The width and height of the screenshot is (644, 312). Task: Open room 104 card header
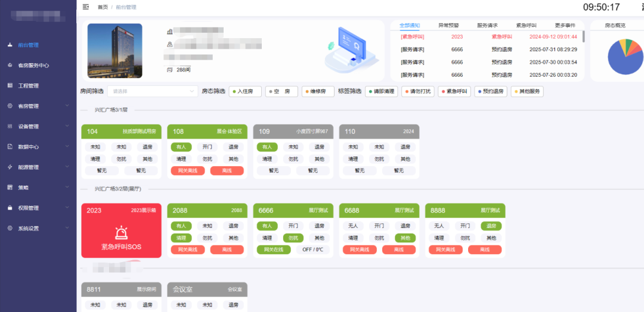tap(121, 132)
